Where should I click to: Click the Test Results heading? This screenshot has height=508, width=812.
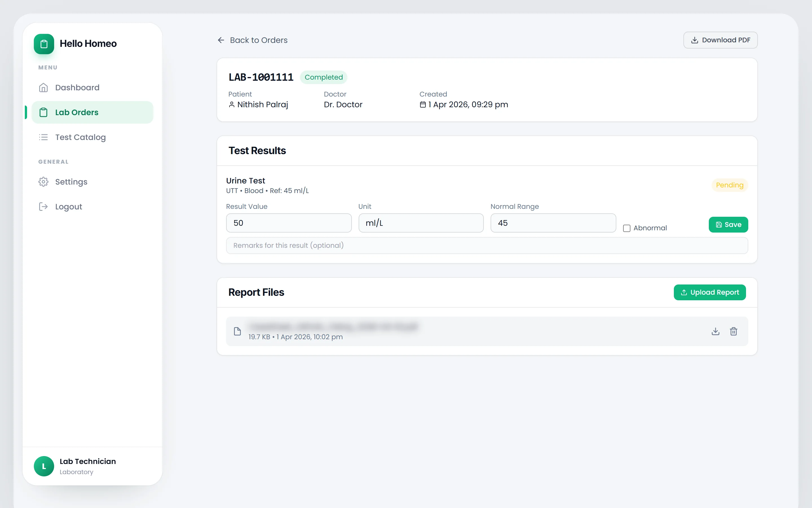pos(257,150)
